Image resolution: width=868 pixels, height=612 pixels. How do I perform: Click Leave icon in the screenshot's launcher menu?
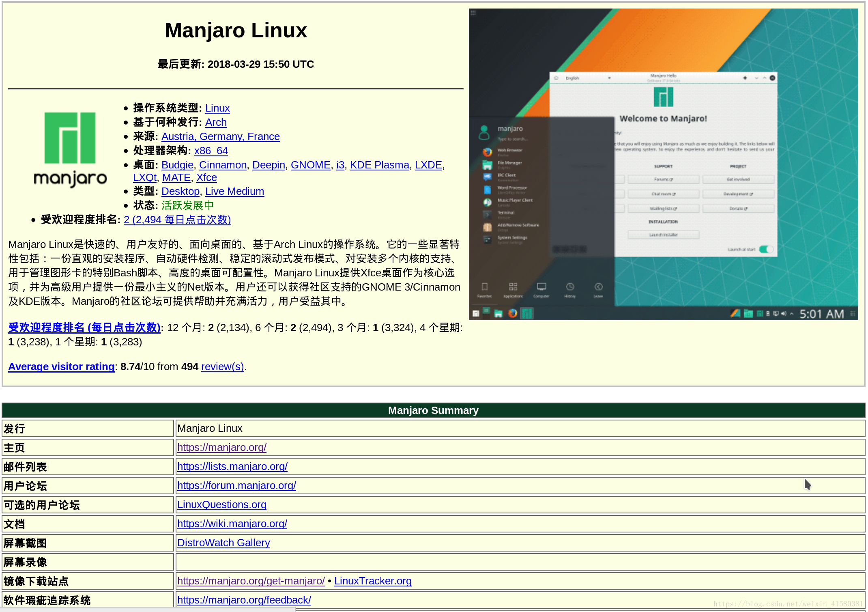(x=598, y=287)
